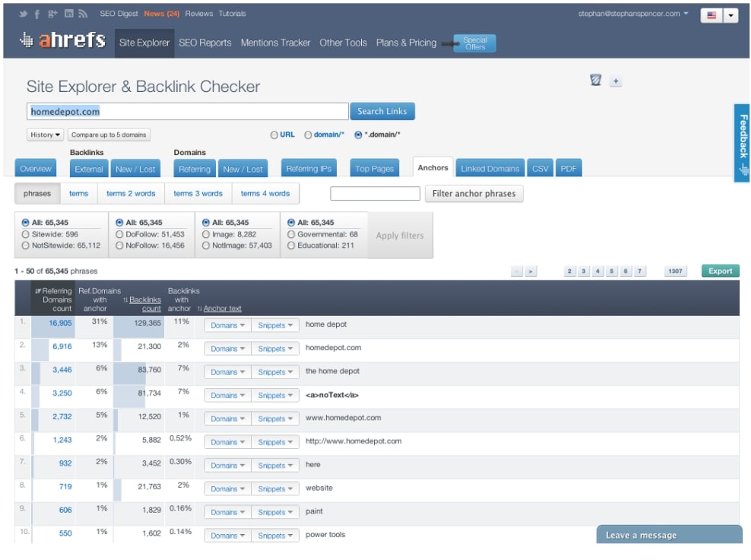Screen dimensions: 751x560
Task: Select the URL search mode
Action: pyautogui.click(x=274, y=135)
